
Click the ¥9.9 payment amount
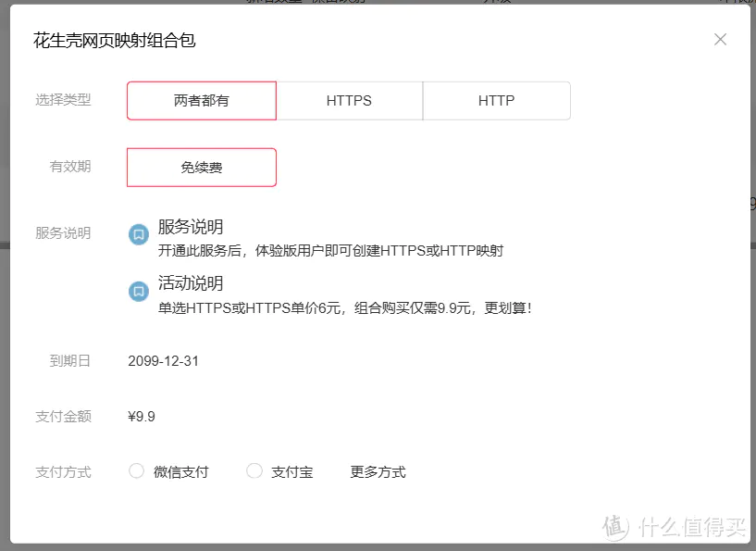[x=142, y=417]
